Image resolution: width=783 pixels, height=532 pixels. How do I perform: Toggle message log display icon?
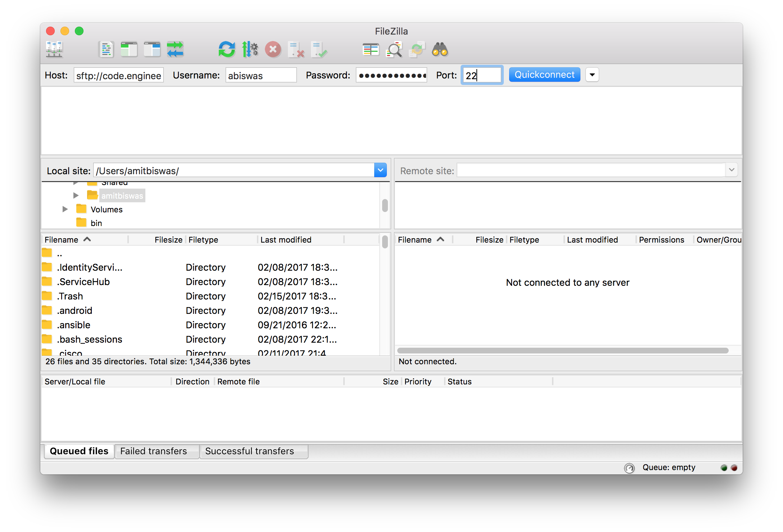[x=106, y=49]
